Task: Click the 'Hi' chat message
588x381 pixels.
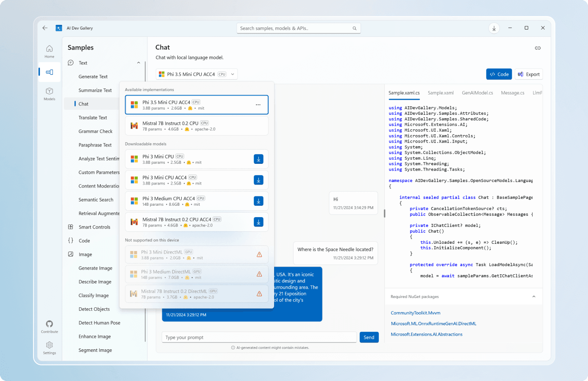Action: 353,203
